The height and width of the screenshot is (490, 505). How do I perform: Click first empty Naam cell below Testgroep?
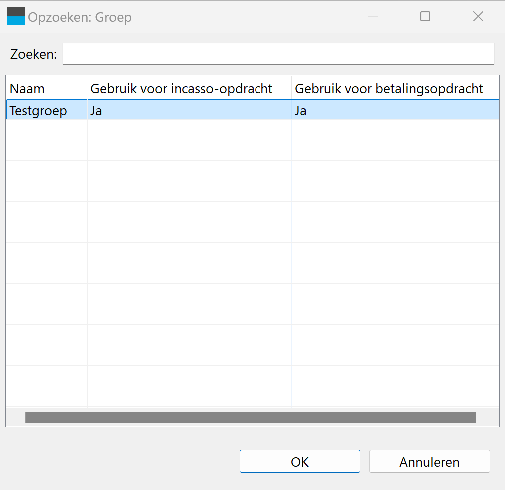[x=47, y=140]
